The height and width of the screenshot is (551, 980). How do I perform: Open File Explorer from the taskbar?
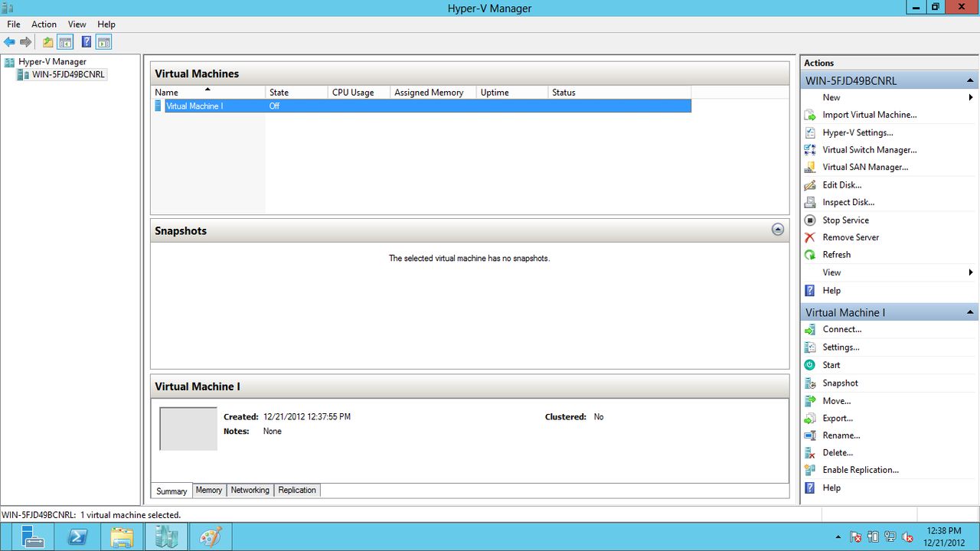122,536
